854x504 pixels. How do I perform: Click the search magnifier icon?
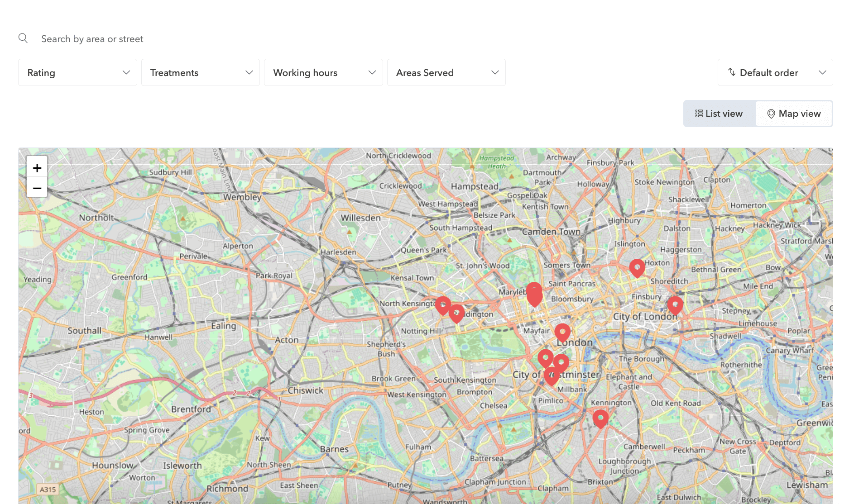(23, 38)
